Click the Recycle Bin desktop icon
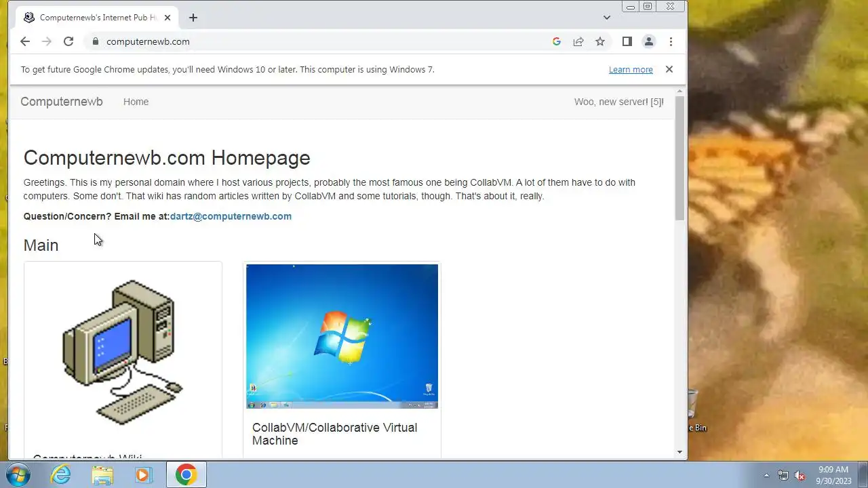 click(693, 411)
